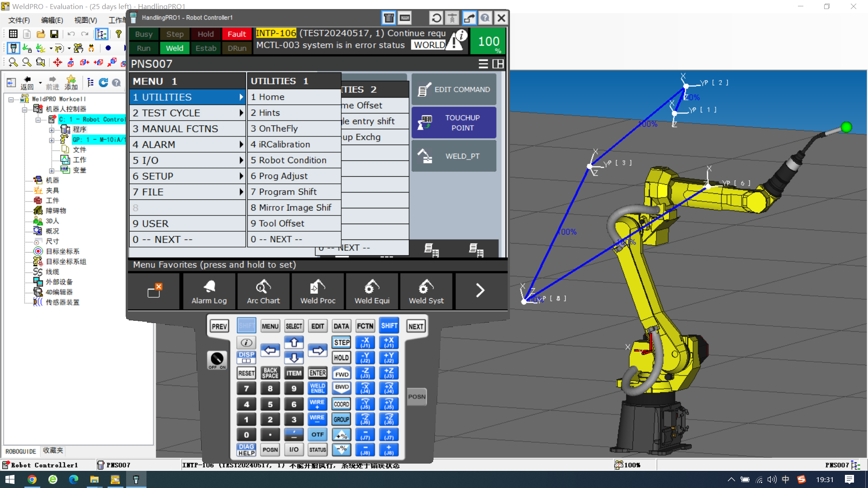Click the TOUCHUP POINT button

pos(454,122)
